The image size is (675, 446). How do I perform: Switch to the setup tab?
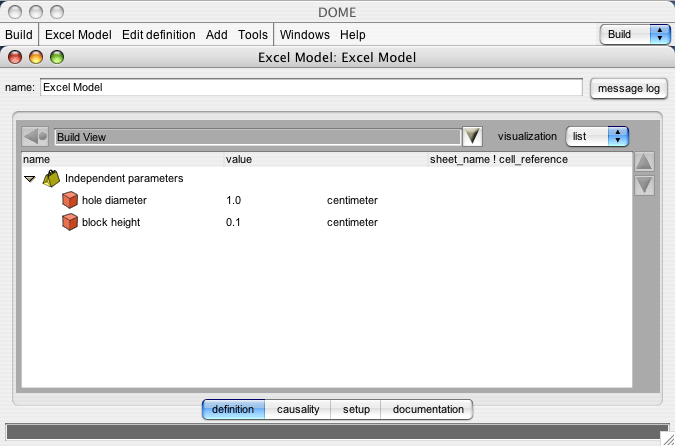[x=356, y=409]
